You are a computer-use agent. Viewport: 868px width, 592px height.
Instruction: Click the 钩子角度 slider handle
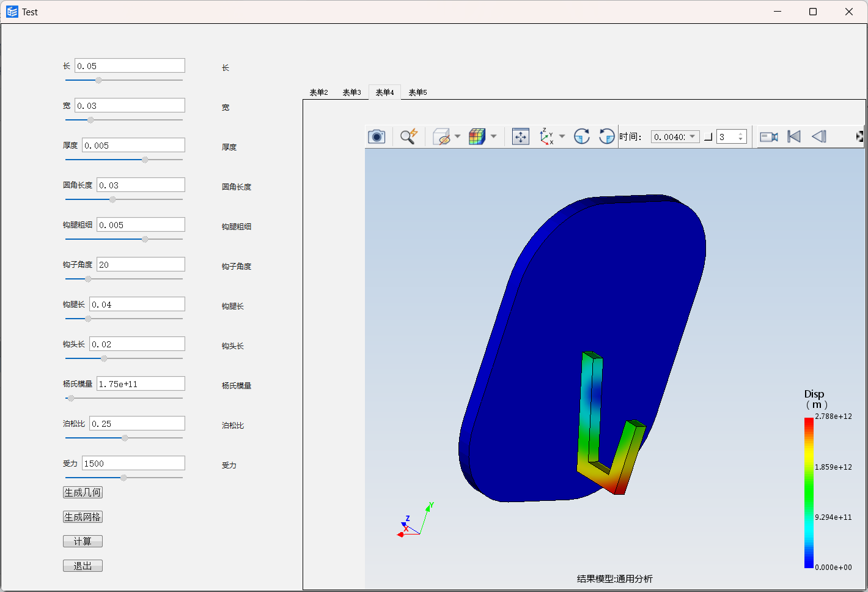pos(88,279)
